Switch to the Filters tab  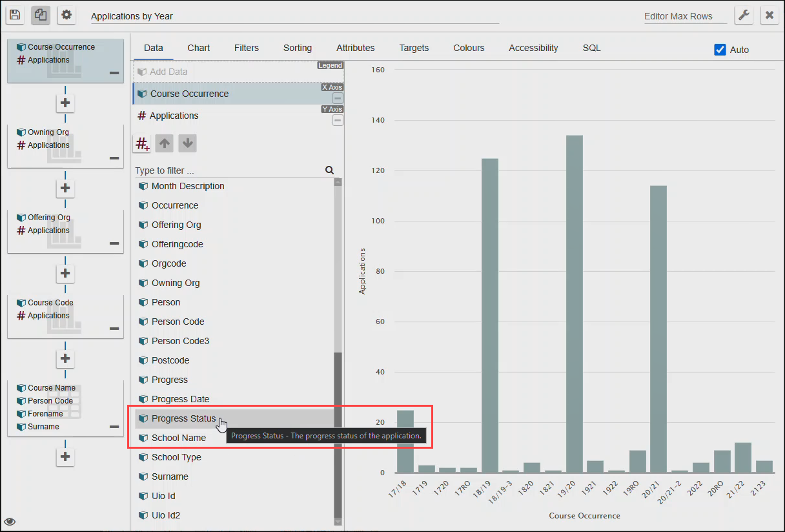tap(246, 48)
